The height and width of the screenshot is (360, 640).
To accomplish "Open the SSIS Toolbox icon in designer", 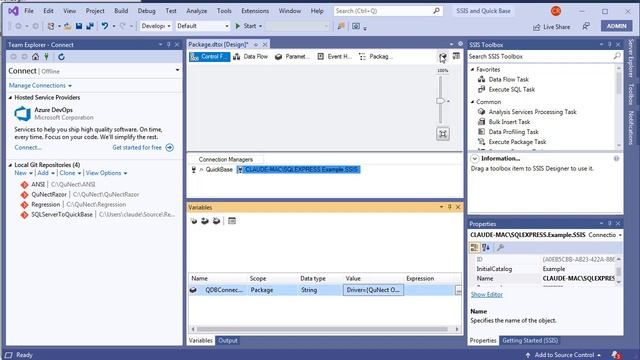I will tap(443, 57).
